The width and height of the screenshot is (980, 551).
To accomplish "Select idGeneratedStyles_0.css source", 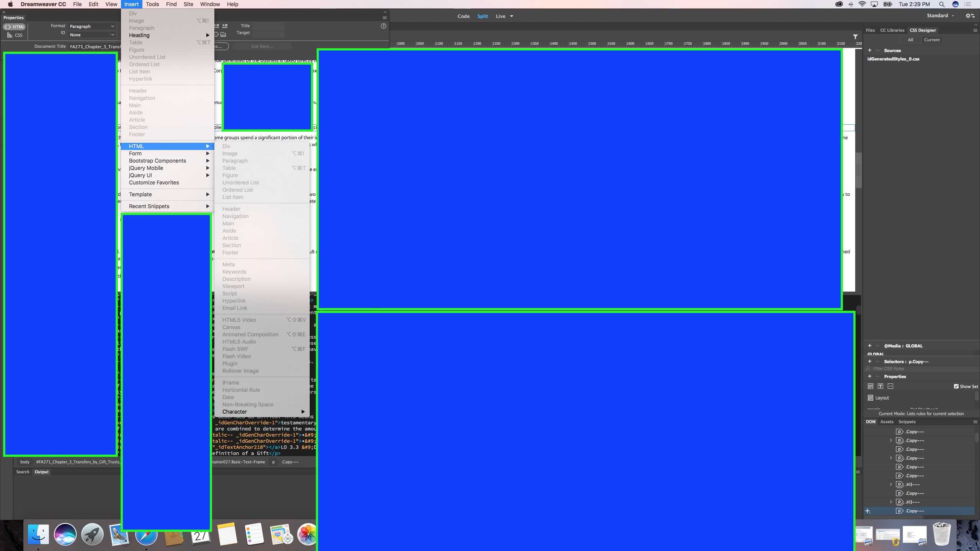I will [893, 59].
